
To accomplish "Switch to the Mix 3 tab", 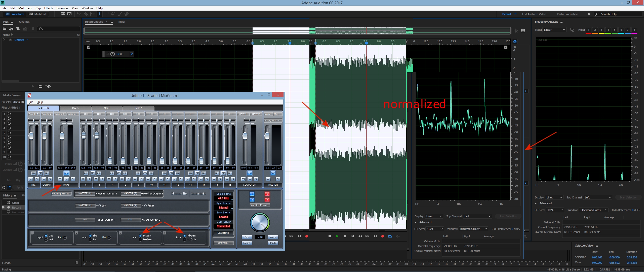I will pyautogui.click(x=75, y=108).
